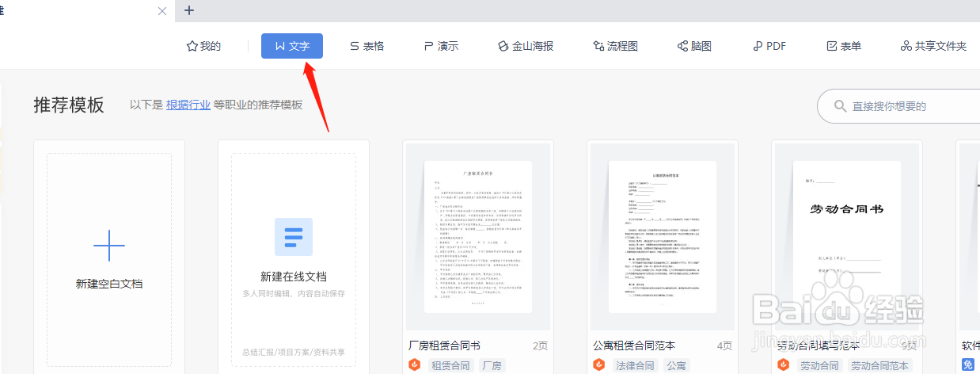Open the 我的 tab
The image size is (980, 374).
tap(203, 46)
